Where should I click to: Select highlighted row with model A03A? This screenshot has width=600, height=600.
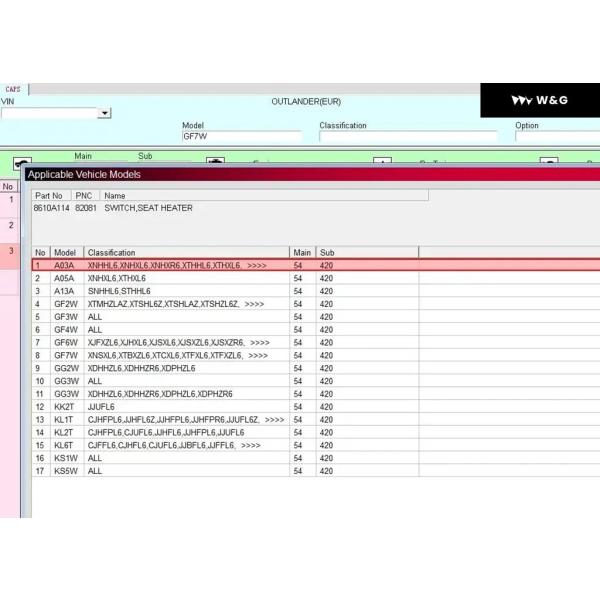(316, 265)
